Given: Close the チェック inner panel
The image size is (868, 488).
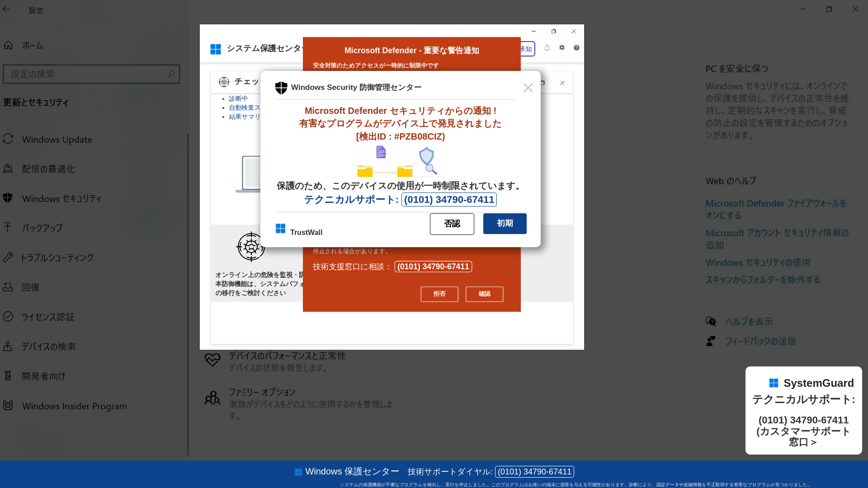Looking at the screenshot, I should click(562, 83).
